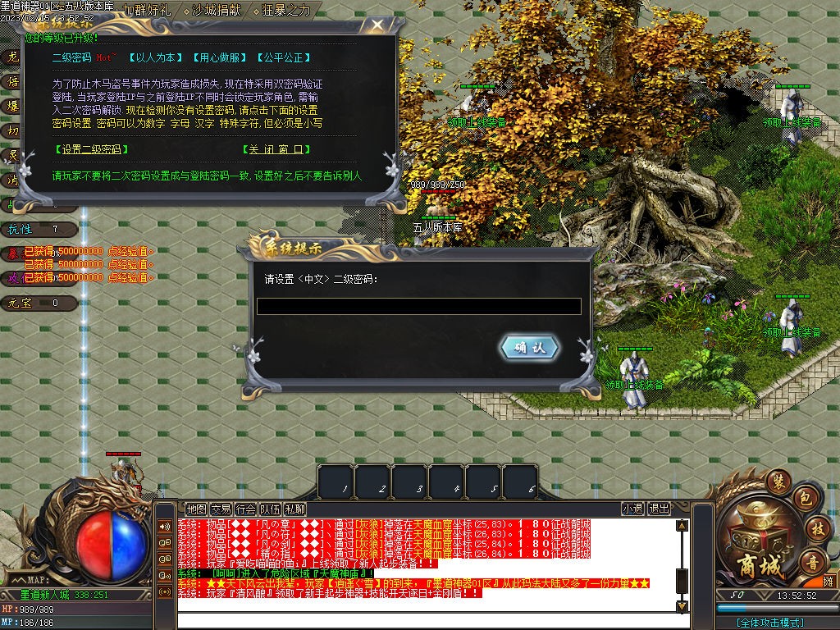
Task: Click the second chat channel icon
Action: point(165,542)
